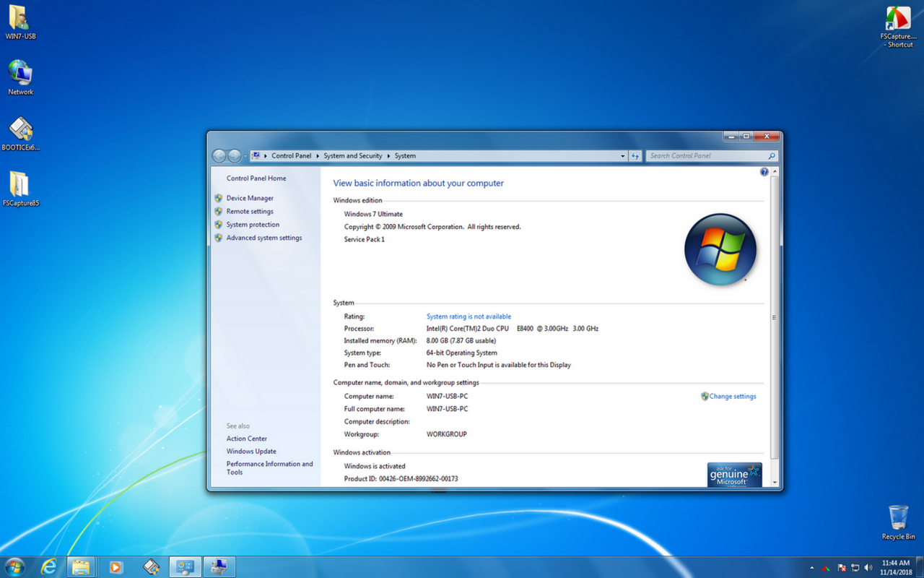Click the red FSCapture tray icon
Viewport: 924px width, 578px height.
tap(827, 568)
